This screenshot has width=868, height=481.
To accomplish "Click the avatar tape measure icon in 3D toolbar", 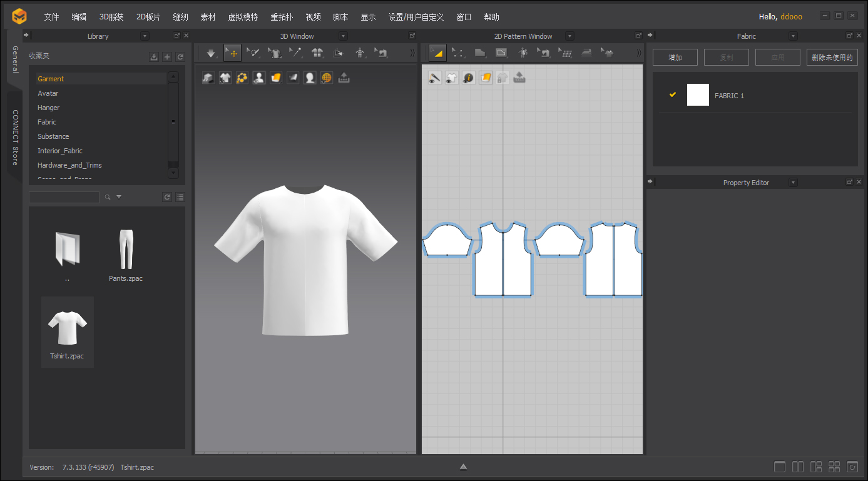I will coord(359,53).
